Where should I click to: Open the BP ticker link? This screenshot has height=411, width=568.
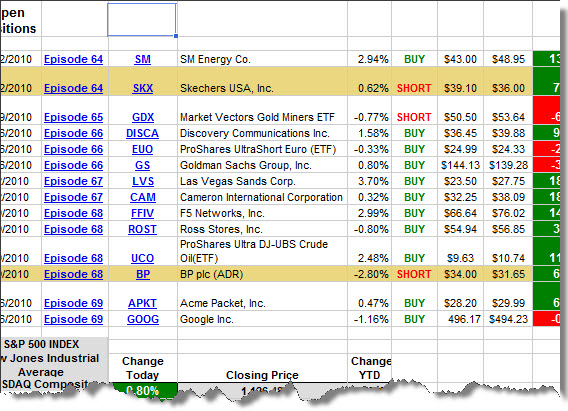(143, 274)
